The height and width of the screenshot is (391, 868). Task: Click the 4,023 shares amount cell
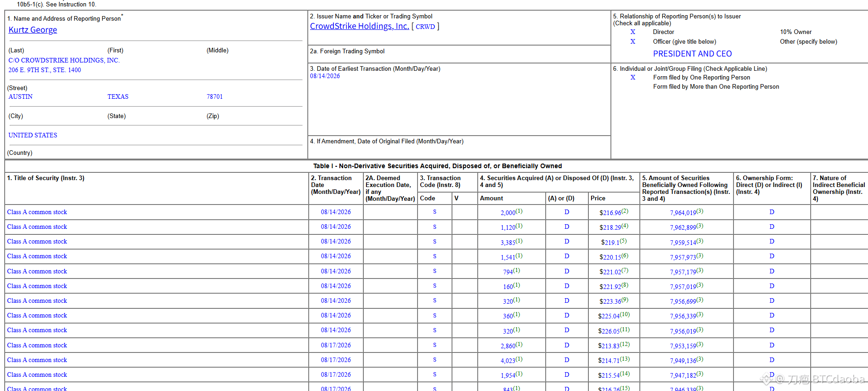pyautogui.click(x=511, y=360)
